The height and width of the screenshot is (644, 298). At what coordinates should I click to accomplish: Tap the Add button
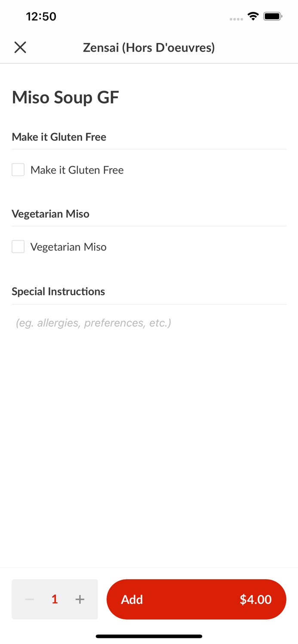tap(132, 599)
